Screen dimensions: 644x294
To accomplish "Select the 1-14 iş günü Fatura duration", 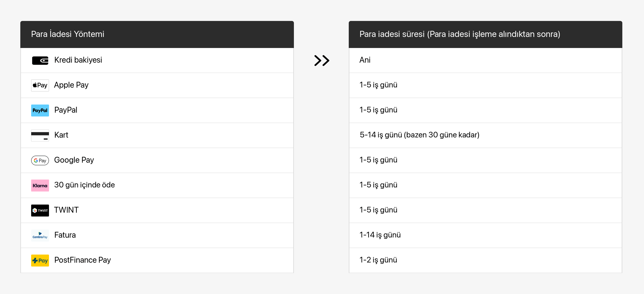I will point(380,235).
